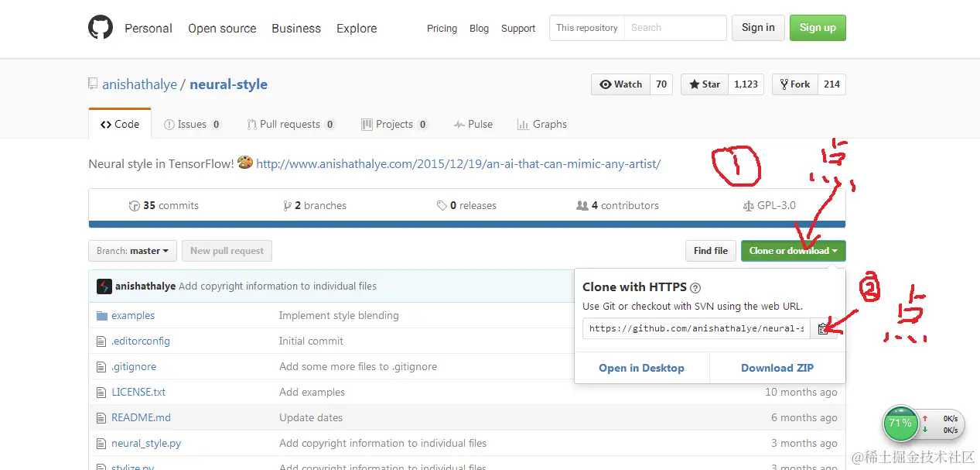Expand the Branch: master dropdown
The height and width of the screenshot is (470, 980).
coord(133,251)
